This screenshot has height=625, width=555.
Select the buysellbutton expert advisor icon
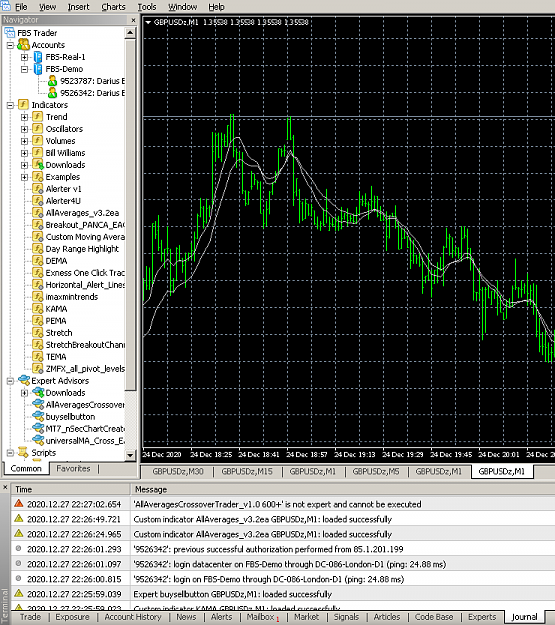click(x=38, y=416)
